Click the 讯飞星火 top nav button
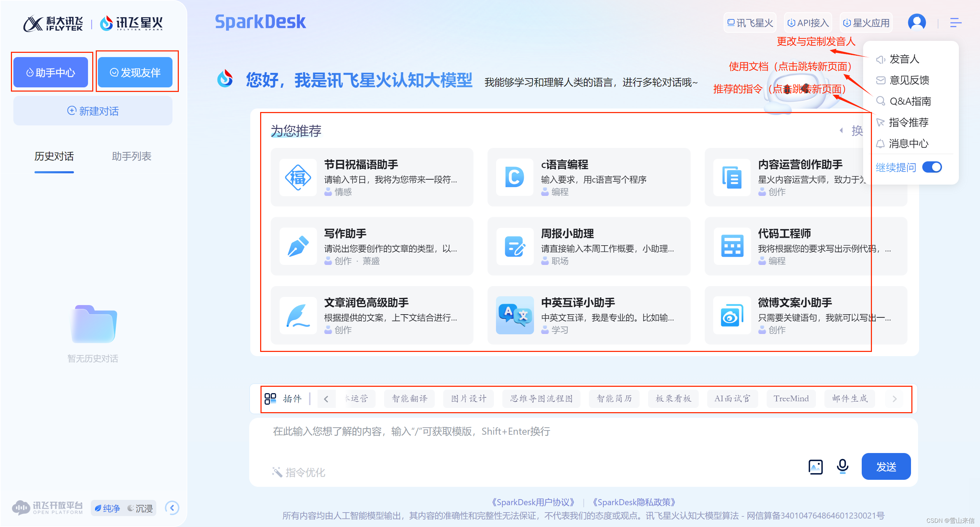Screen dimensions: 980x527 coord(750,23)
